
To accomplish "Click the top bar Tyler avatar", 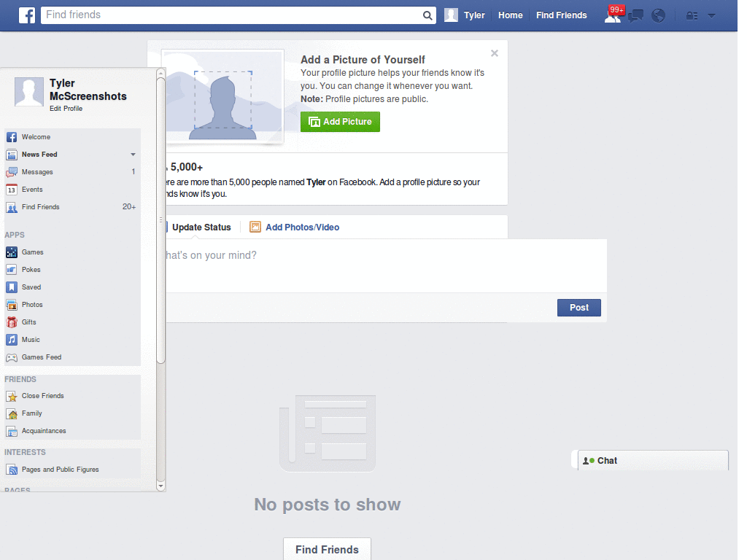I will tap(451, 15).
